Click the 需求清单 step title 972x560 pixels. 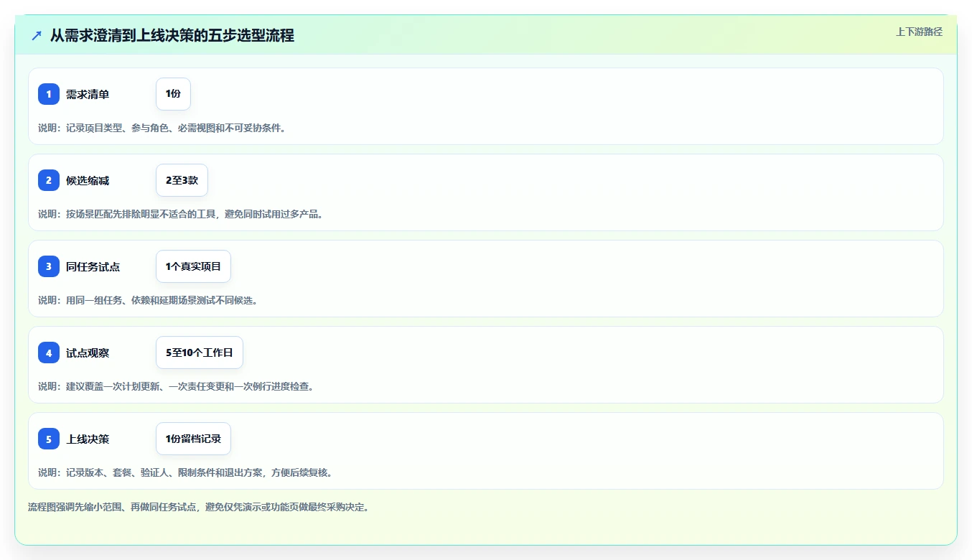(88, 94)
